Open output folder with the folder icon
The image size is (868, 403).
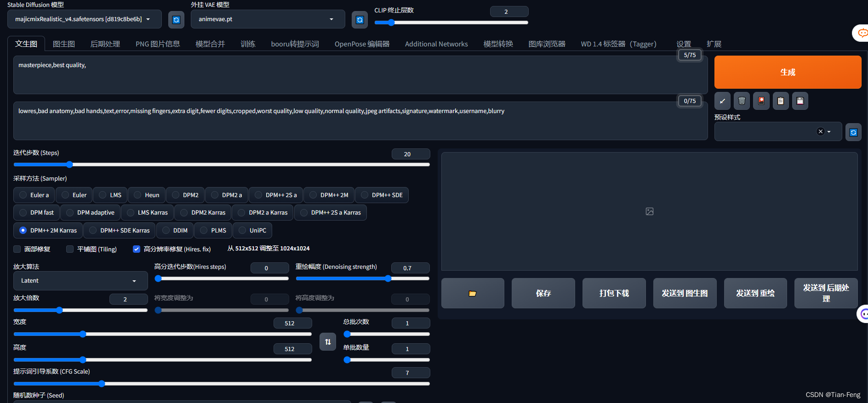click(473, 293)
